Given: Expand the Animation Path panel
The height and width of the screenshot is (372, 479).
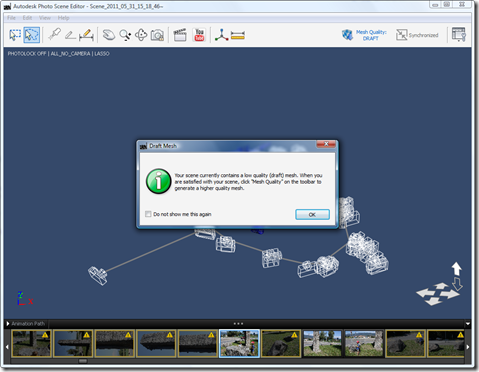Looking at the screenshot, I should 8,324.
